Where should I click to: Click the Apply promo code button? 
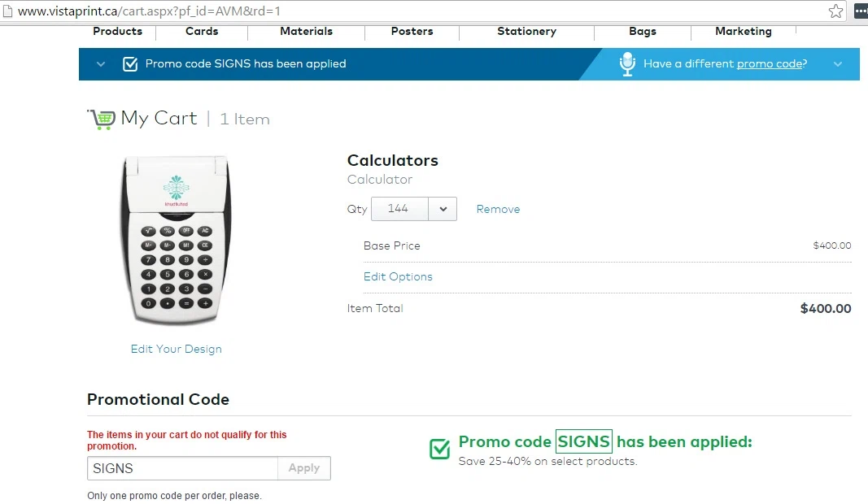pos(304,468)
